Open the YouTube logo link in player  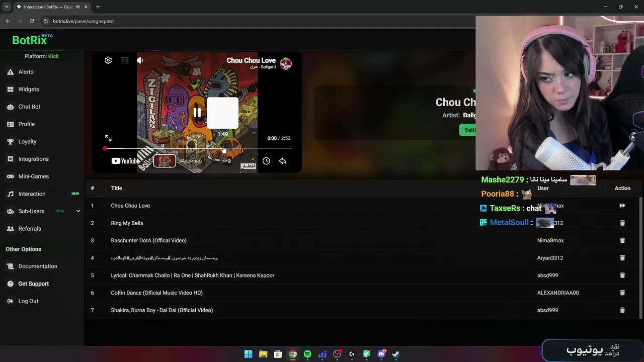[125, 161]
